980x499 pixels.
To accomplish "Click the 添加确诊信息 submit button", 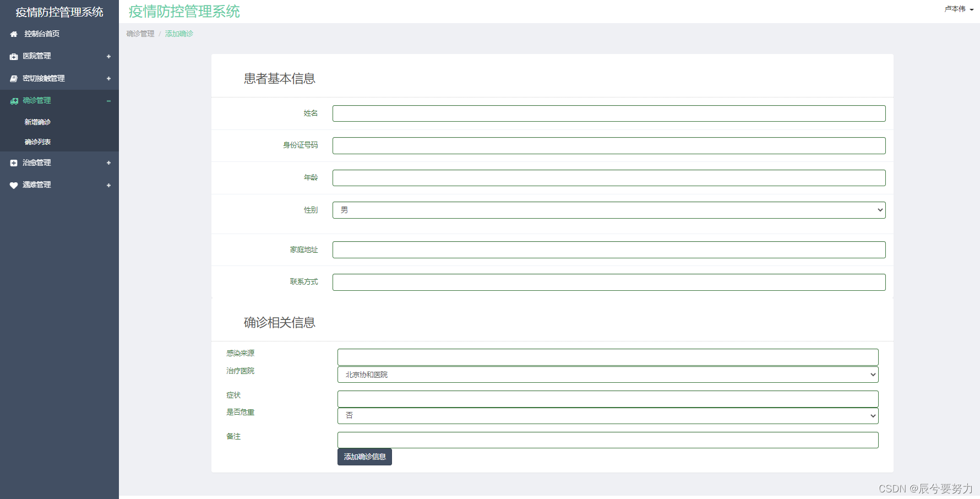I will click(364, 457).
